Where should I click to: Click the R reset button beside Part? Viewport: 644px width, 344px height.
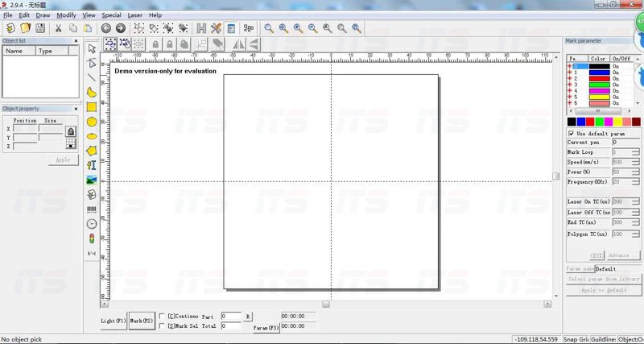point(248,317)
